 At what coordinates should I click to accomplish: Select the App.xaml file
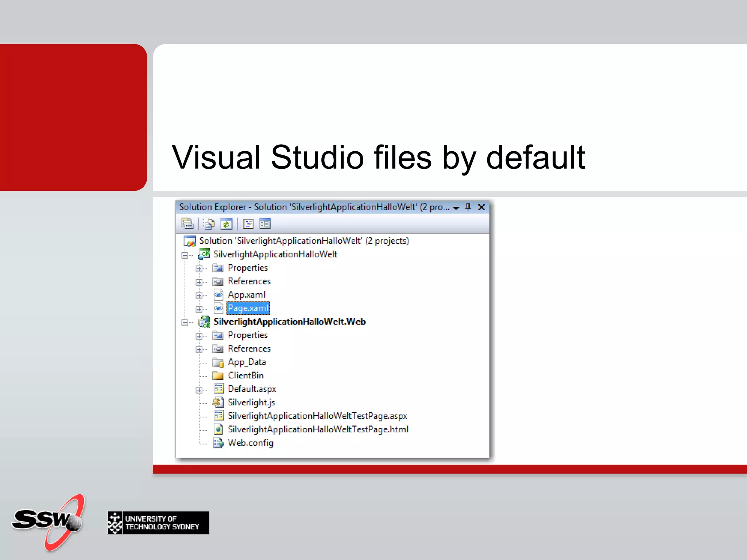[x=247, y=295]
